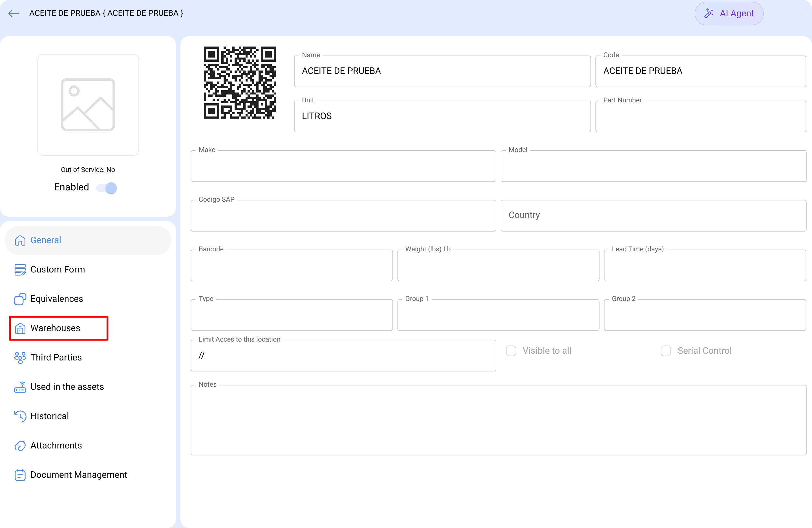Open the Group 1 dropdown field

[498, 315]
